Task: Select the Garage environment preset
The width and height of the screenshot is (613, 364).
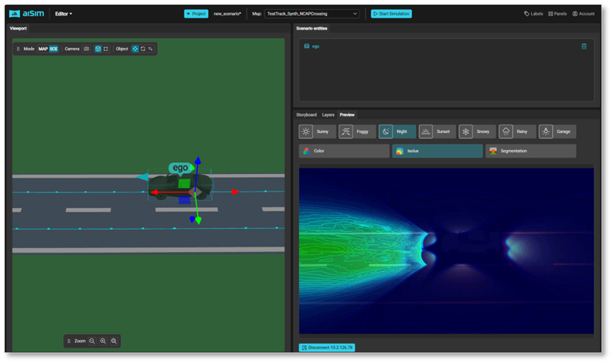Action: click(x=557, y=131)
